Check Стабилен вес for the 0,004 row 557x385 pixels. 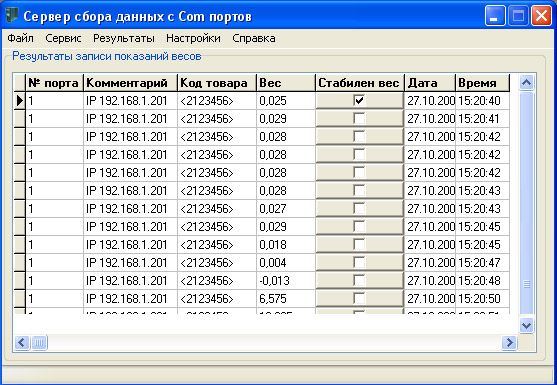pyautogui.click(x=359, y=262)
